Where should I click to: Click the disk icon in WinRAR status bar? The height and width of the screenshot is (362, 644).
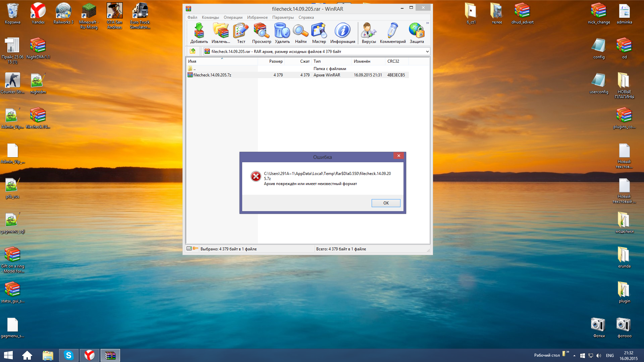tap(189, 249)
